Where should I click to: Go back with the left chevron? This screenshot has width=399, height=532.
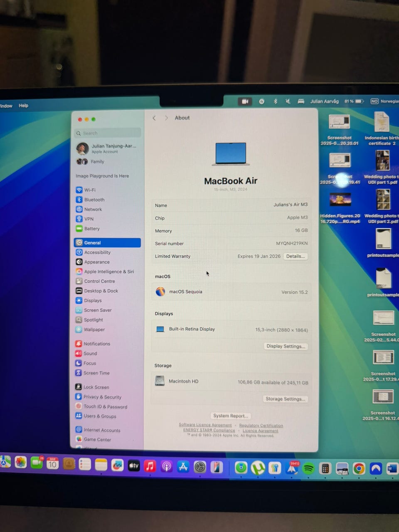click(x=154, y=118)
